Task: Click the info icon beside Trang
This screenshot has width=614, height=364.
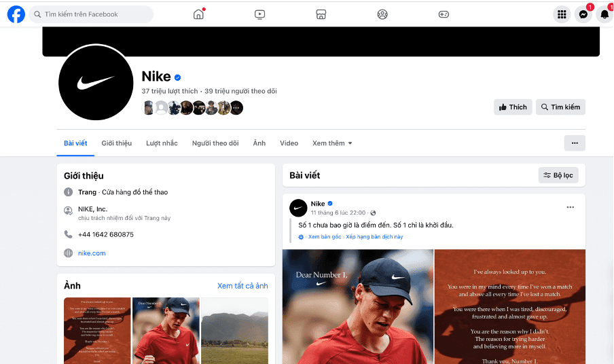Action: coord(68,192)
